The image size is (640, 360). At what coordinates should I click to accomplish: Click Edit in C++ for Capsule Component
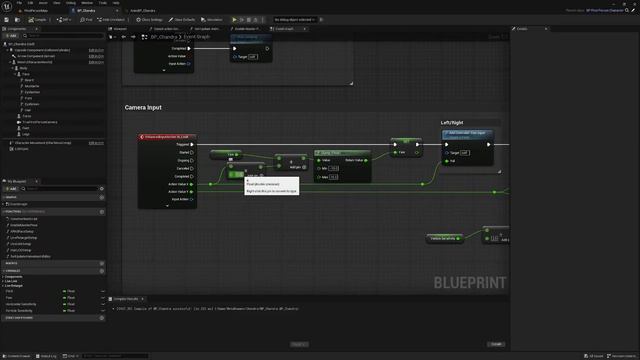click(96, 50)
